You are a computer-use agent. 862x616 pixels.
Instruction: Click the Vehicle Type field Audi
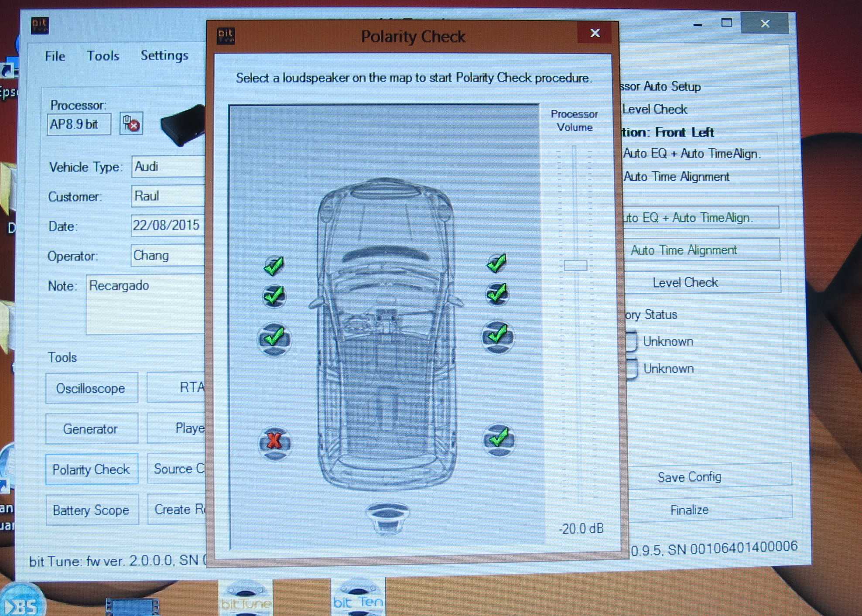coord(169,167)
